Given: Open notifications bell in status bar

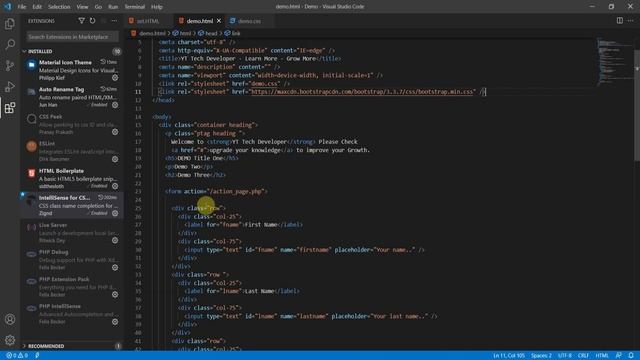Looking at the screenshot, I should 631,356.
